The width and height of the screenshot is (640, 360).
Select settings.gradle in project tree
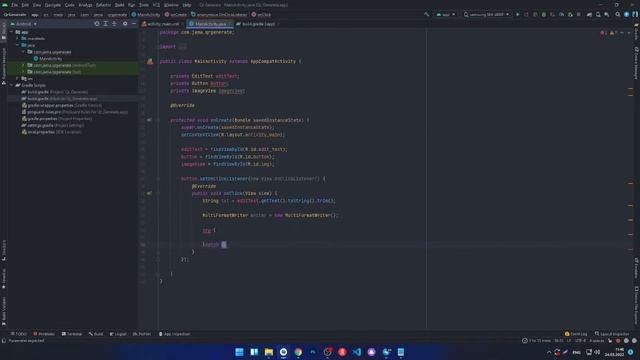point(53,125)
